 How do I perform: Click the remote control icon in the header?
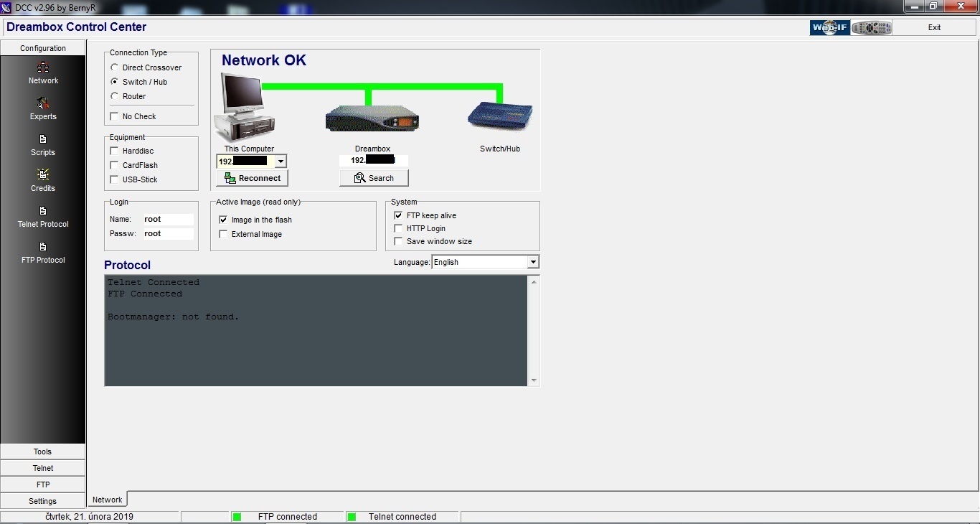click(x=872, y=27)
